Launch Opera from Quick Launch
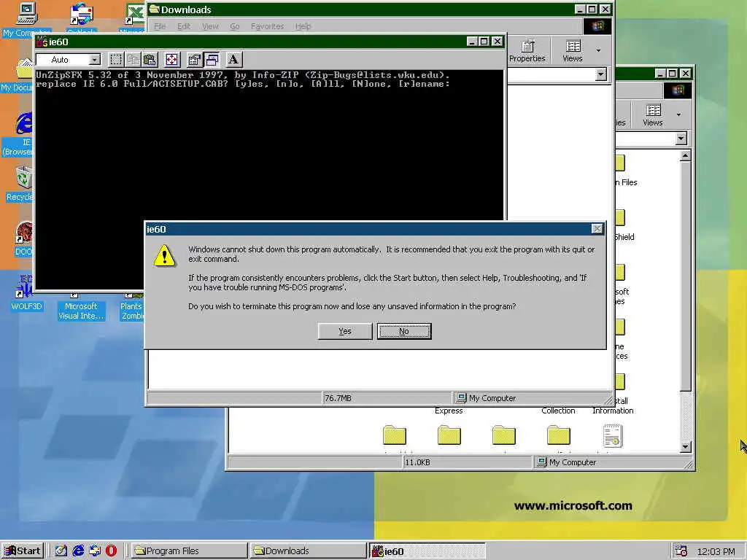 click(x=111, y=551)
